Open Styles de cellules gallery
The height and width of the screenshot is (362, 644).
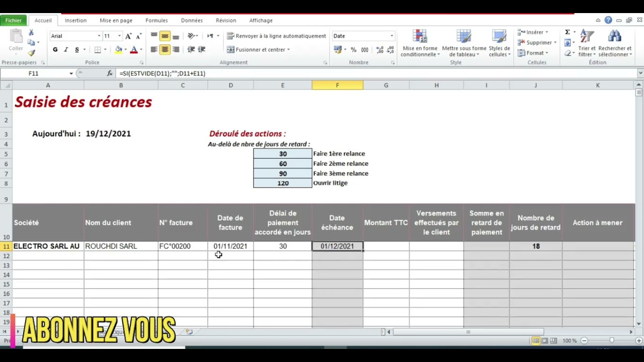point(500,43)
